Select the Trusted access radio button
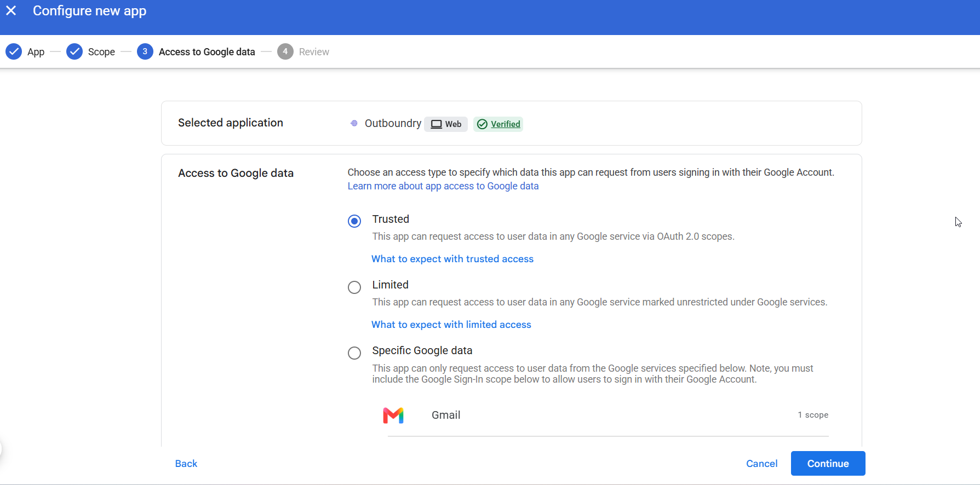This screenshot has height=485, width=980. tap(354, 221)
